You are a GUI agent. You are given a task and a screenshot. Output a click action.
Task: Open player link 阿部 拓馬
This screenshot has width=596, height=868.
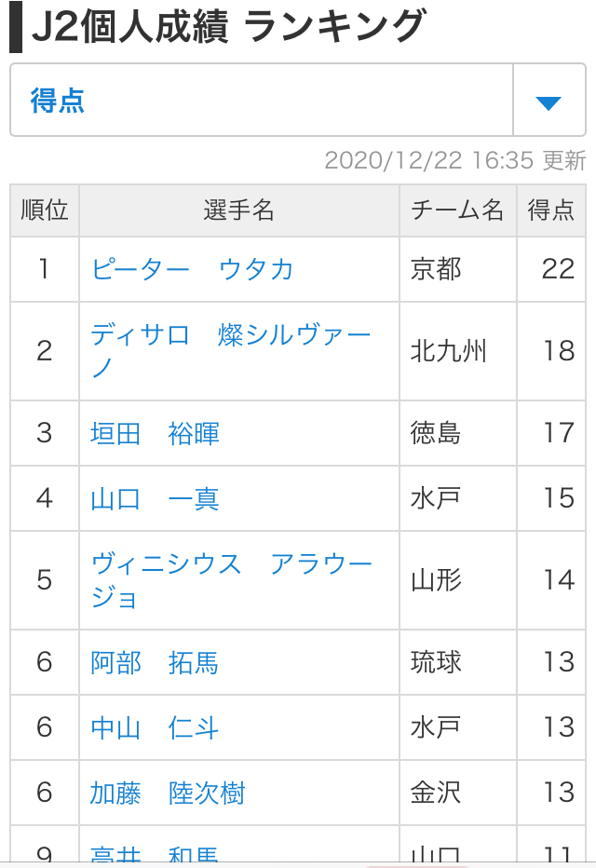155,662
